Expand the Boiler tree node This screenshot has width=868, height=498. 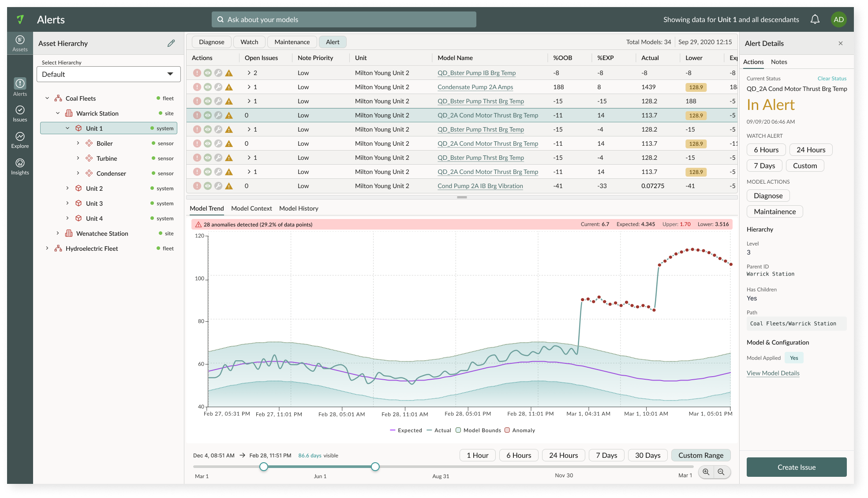click(x=78, y=143)
